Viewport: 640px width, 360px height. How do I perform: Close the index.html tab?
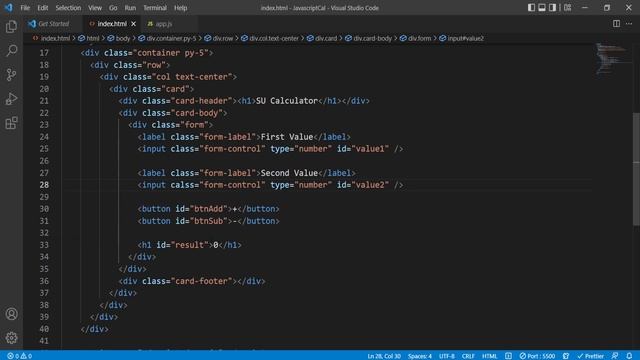click(x=133, y=24)
